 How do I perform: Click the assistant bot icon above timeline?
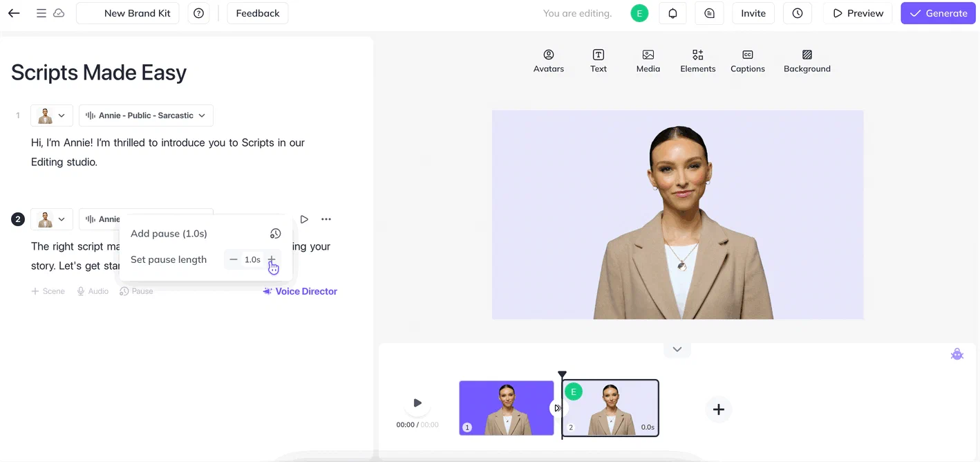957,355
